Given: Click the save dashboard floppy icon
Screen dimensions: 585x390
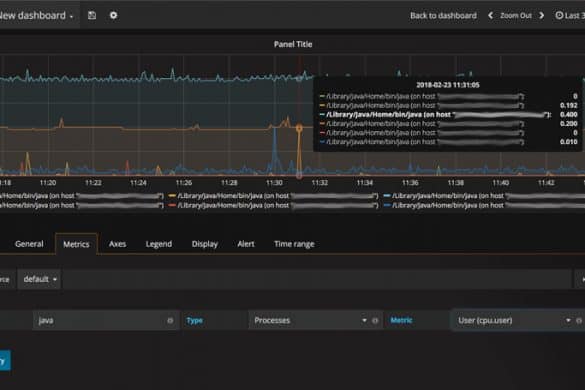Looking at the screenshot, I should 92,15.
